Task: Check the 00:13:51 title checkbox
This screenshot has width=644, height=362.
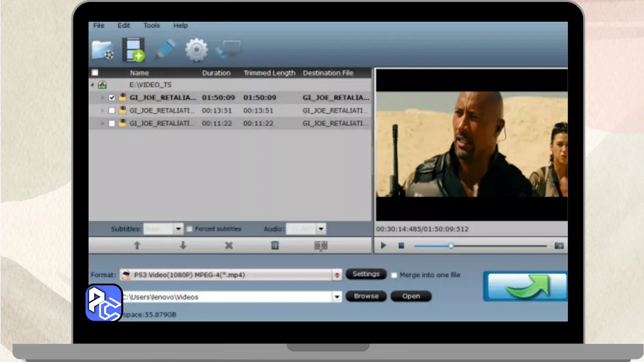Action: tap(112, 111)
